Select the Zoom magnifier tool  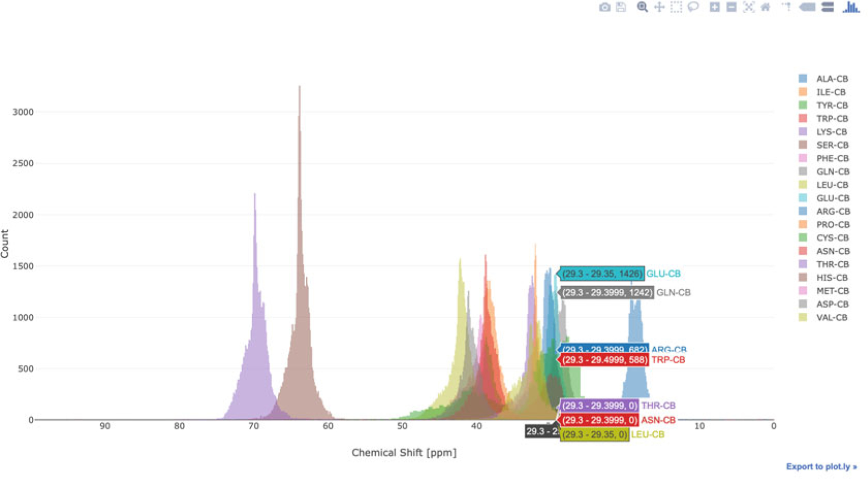pyautogui.click(x=642, y=7)
